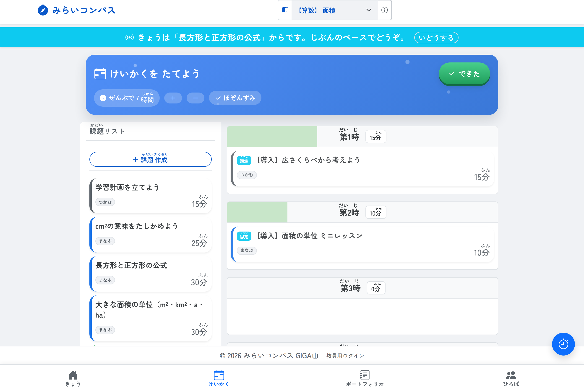Open the 【導入】面積の単位 ミニレッスン card
Screen dimensions: 584x392
[x=362, y=244]
